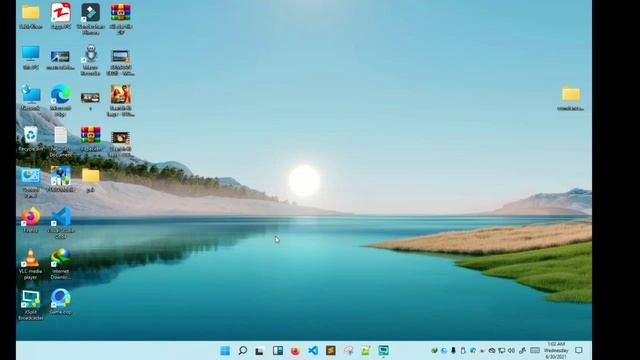
Task: Open the Start menu on the taskbar
Action: [x=225, y=351]
